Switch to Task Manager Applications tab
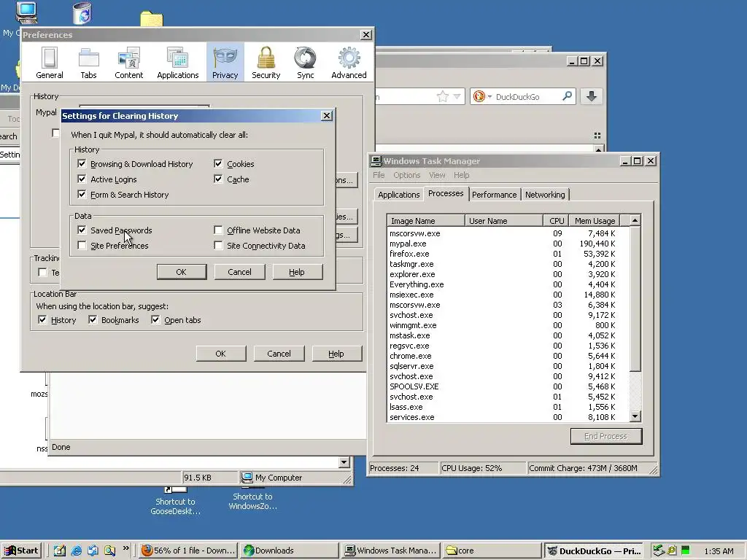The width and height of the screenshot is (747, 560). coord(399,194)
